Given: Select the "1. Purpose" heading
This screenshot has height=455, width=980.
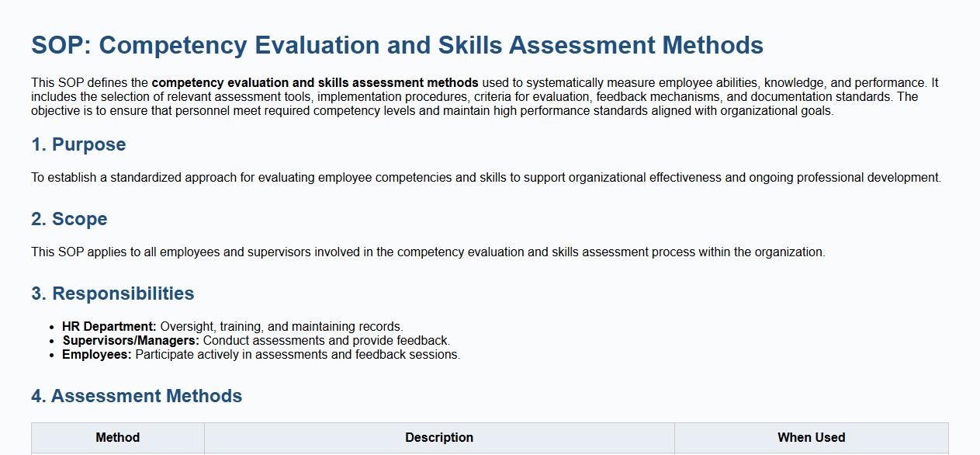Looking at the screenshot, I should (x=78, y=144).
